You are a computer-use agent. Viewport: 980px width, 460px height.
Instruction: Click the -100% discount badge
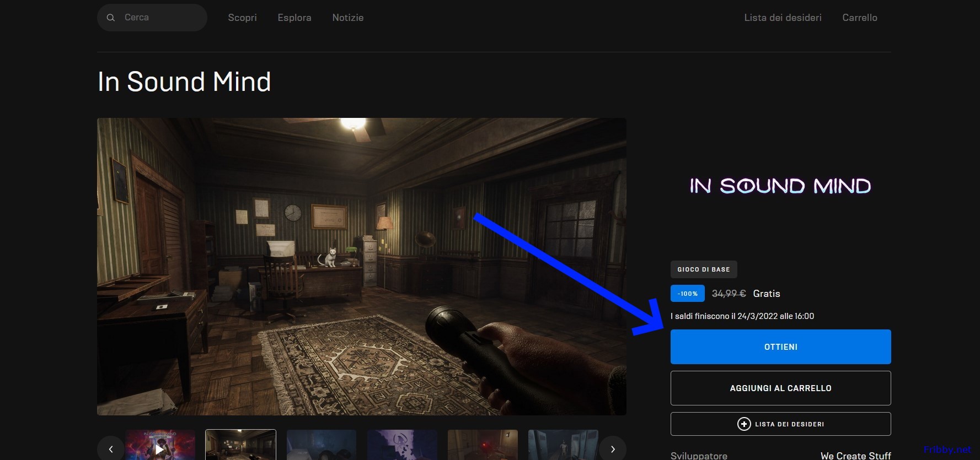[688, 294]
